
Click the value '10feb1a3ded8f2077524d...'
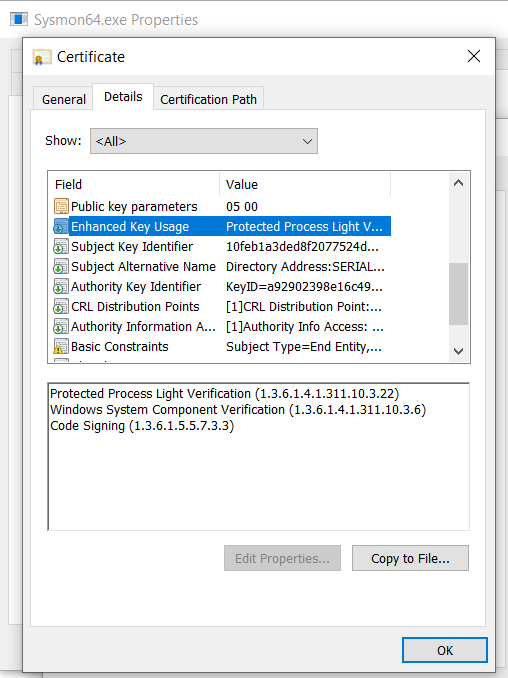click(x=302, y=246)
